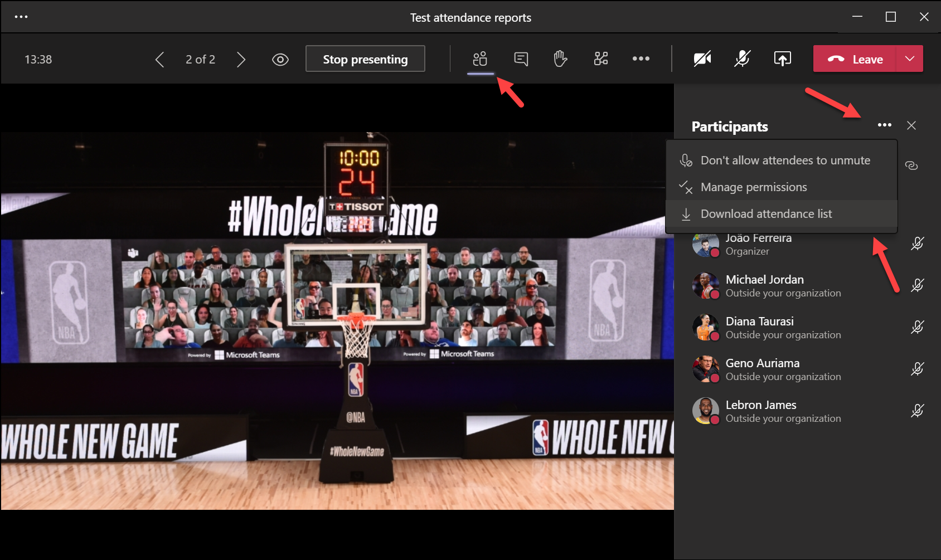The image size is (941, 560).
Task: Click the copy join link icon
Action: [911, 165]
